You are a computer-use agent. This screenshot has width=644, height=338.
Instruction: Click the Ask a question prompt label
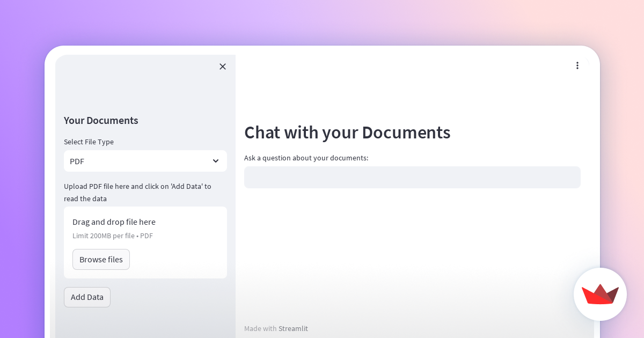[x=306, y=158]
